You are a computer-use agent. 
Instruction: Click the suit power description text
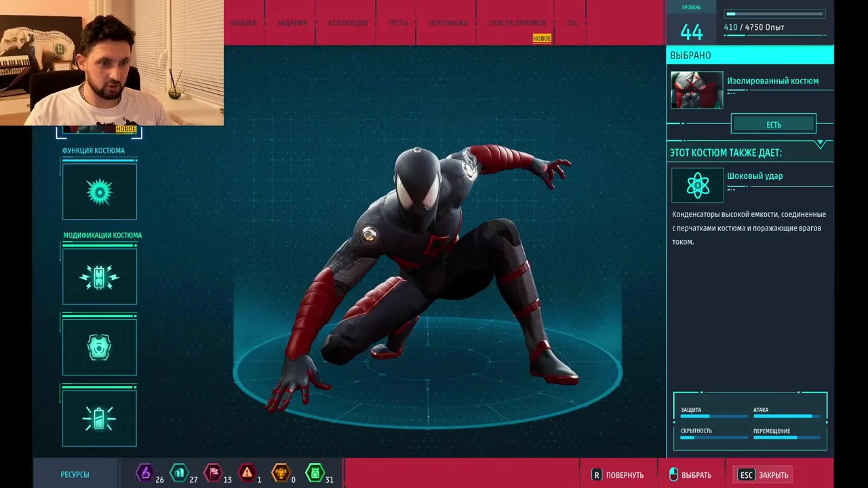(x=749, y=228)
